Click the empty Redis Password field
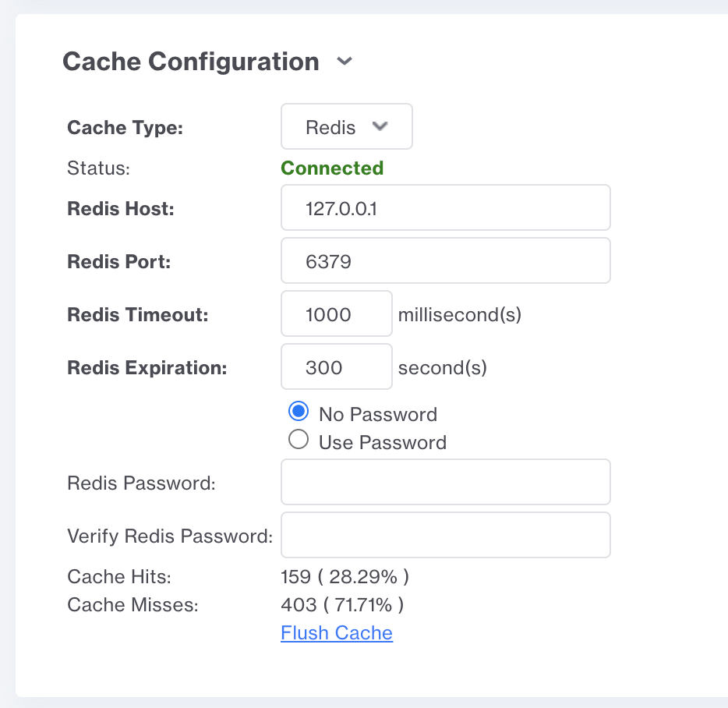 coord(445,482)
